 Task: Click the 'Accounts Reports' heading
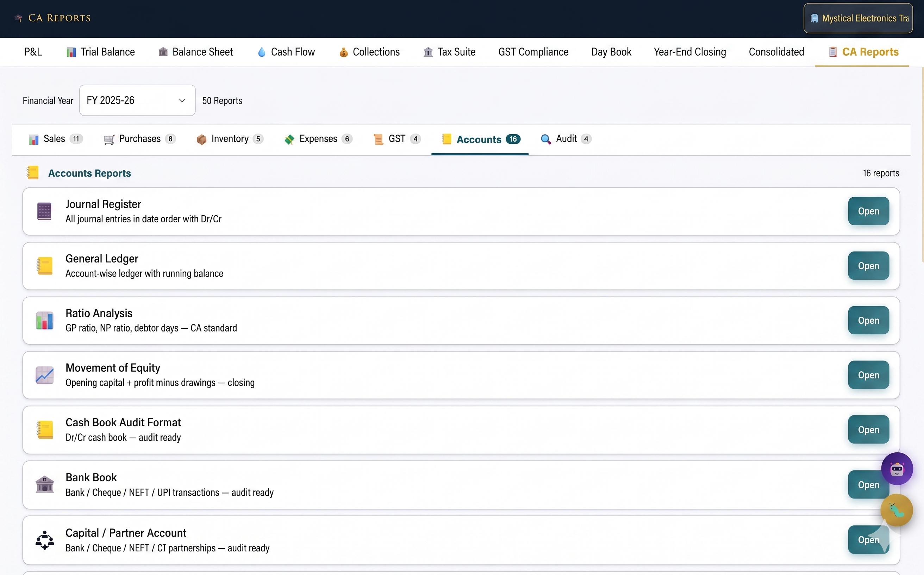coord(89,173)
